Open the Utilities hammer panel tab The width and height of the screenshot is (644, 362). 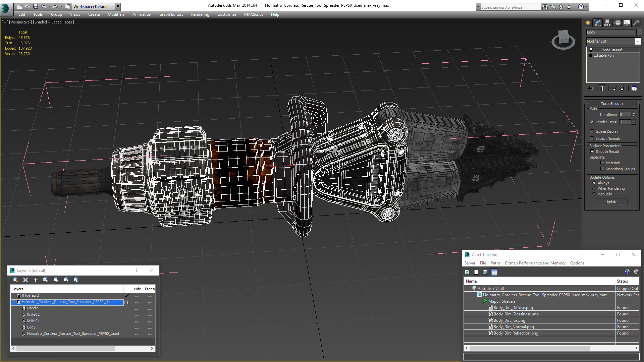636,23
